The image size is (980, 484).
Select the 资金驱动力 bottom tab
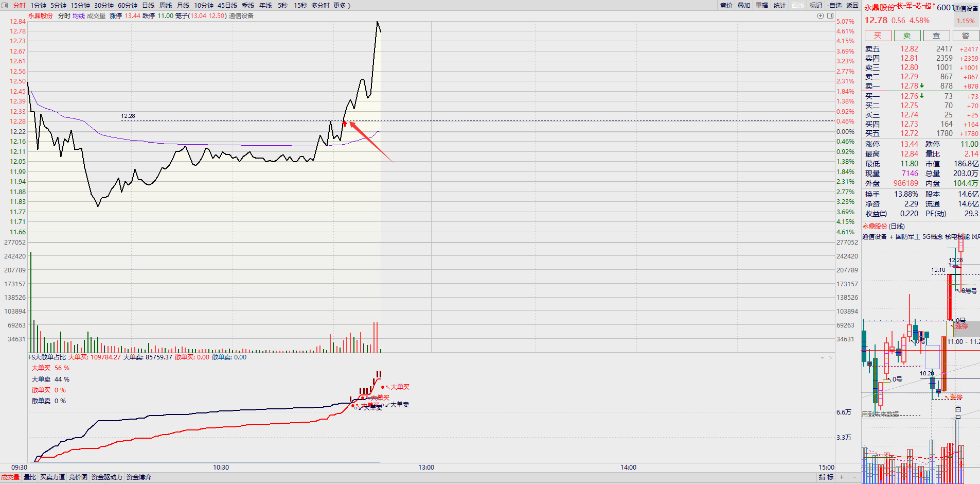tap(107, 477)
